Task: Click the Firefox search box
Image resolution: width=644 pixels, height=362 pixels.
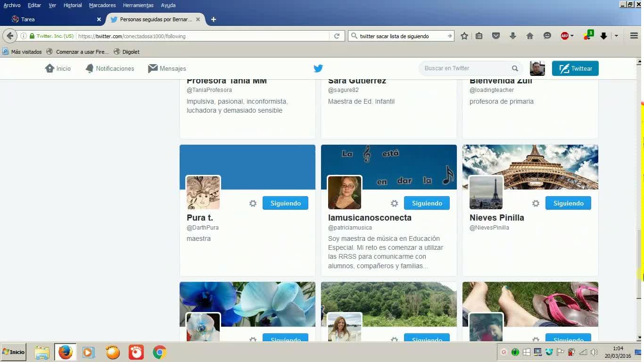Action: pos(401,36)
